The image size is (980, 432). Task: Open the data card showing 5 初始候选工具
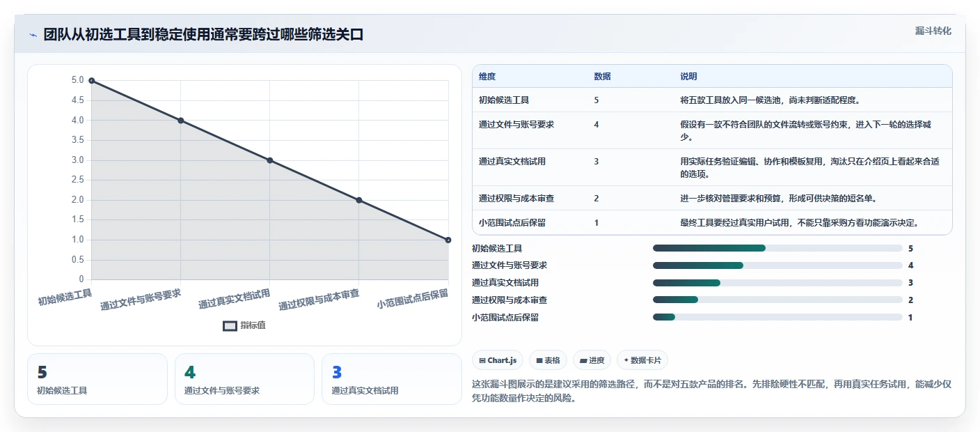[x=97, y=379]
